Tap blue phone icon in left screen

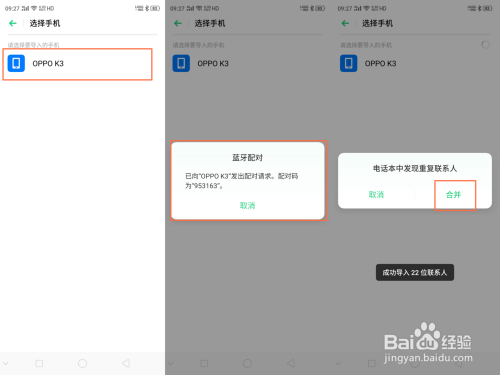(16, 63)
